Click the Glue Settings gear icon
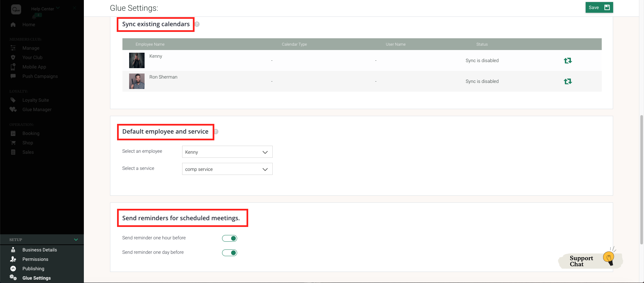 [13, 278]
